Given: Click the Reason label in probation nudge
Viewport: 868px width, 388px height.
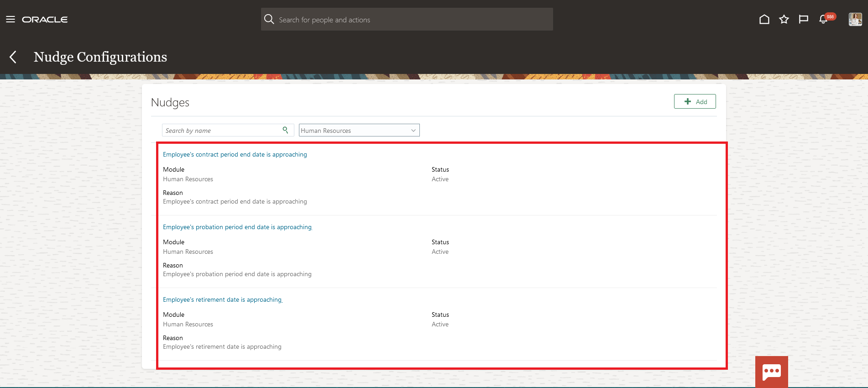Looking at the screenshot, I should [x=173, y=265].
